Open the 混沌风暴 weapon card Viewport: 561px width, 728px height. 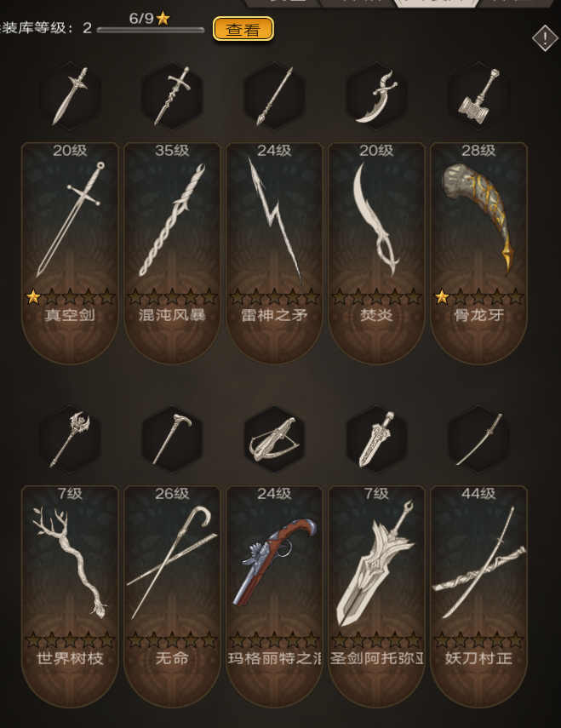tap(172, 254)
